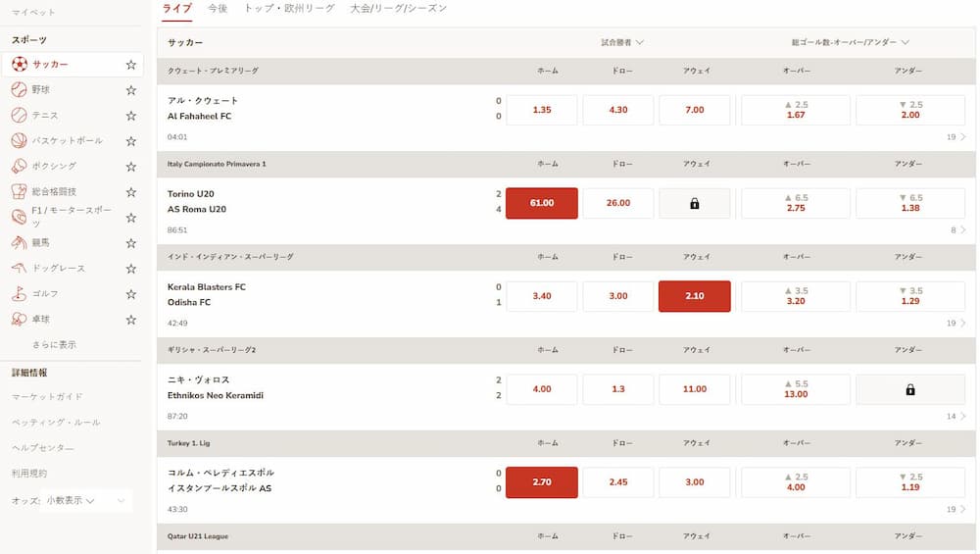980x554 pixels.
Task: Click the soccer ball icon in sidebar
Action: [x=20, y=64]
